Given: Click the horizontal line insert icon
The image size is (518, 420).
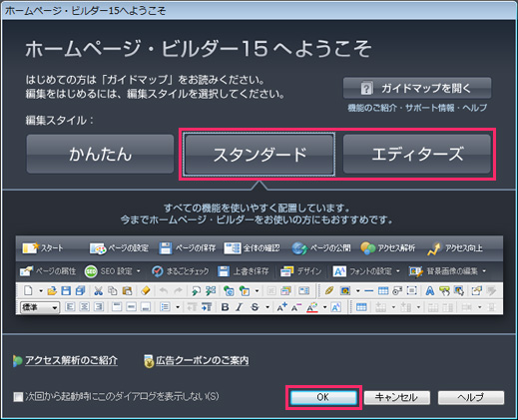Looking at the screenshot, I should tap(368, 291).
